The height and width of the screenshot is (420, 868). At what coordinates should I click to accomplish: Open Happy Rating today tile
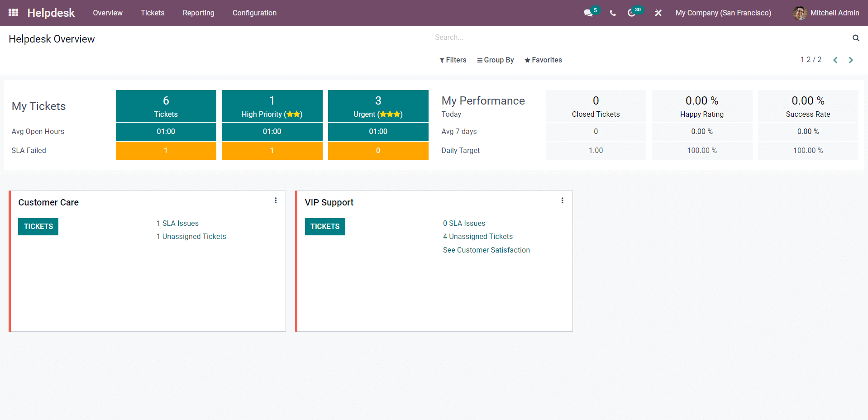pyautogui.click(x=702, y=106)
